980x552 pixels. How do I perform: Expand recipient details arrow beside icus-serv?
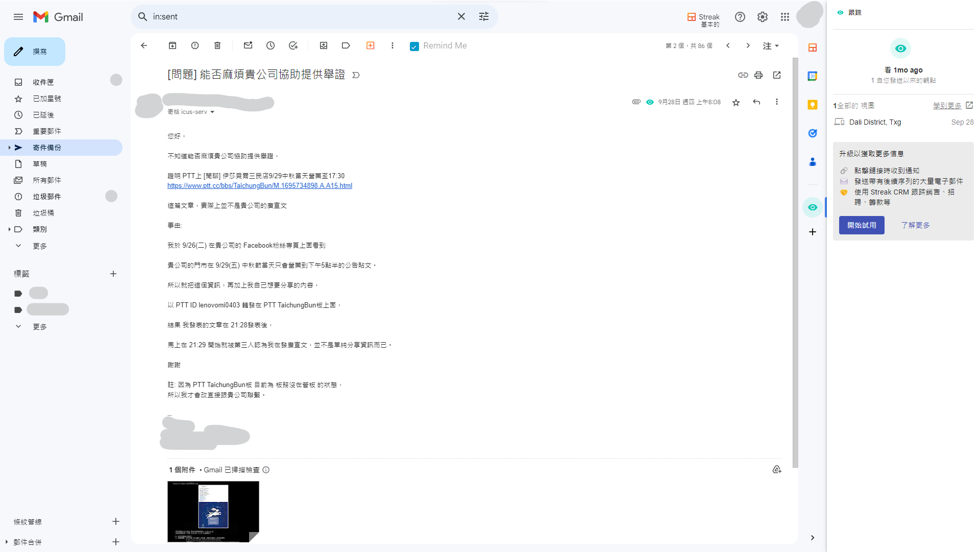pos(212,112)
